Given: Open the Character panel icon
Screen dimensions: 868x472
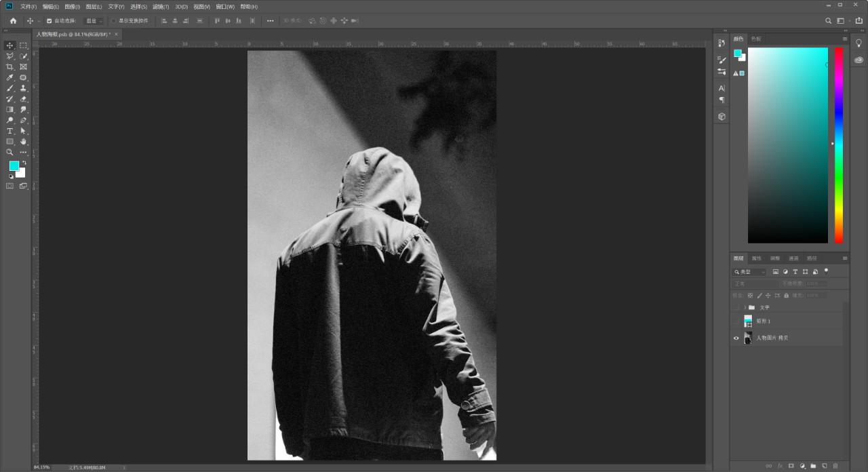Looking at the screenshot, I should [722, 88].
